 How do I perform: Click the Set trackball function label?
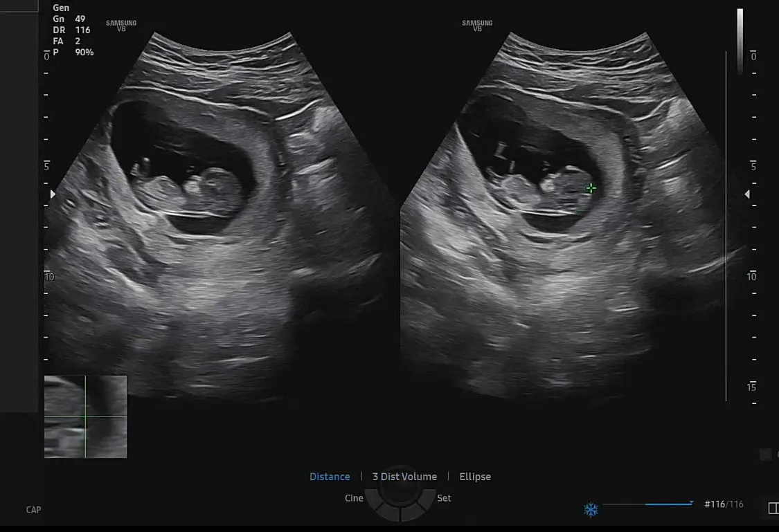click(x=444, y=498)
